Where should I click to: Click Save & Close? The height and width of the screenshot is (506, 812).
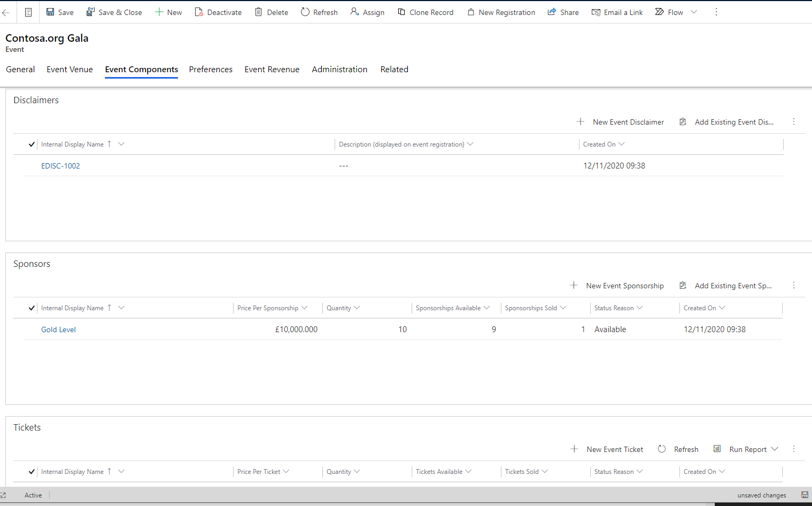[x=114, y=12]
